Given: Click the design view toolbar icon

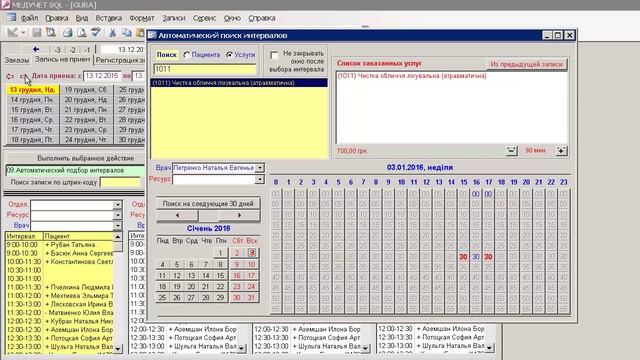Looking at the screenshot, I should 12,32.
